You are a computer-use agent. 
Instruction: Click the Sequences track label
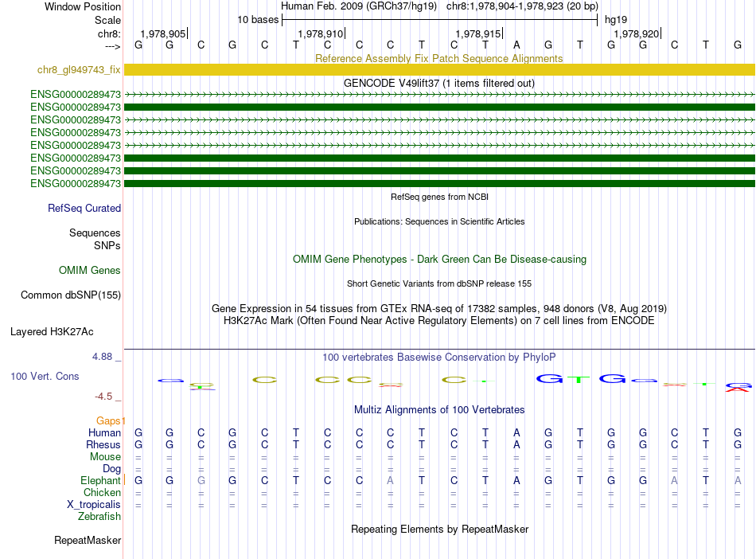95,233
